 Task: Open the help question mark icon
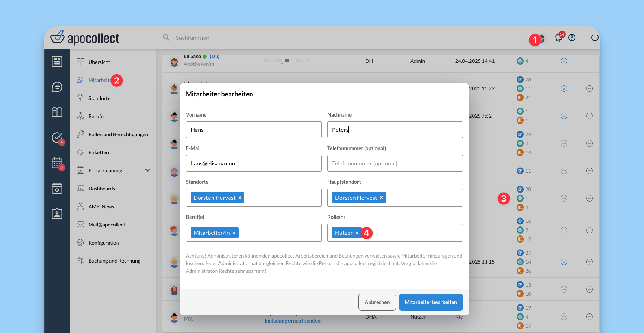coord(572,38)
